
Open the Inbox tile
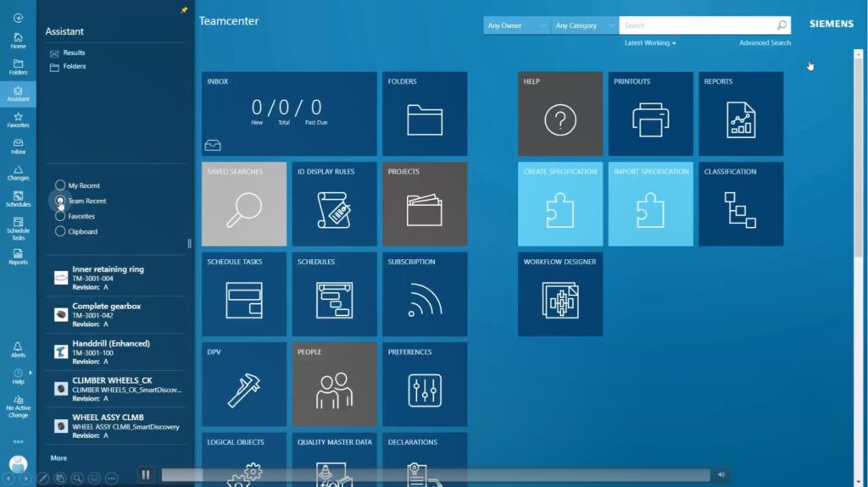(x=289, y=113)
